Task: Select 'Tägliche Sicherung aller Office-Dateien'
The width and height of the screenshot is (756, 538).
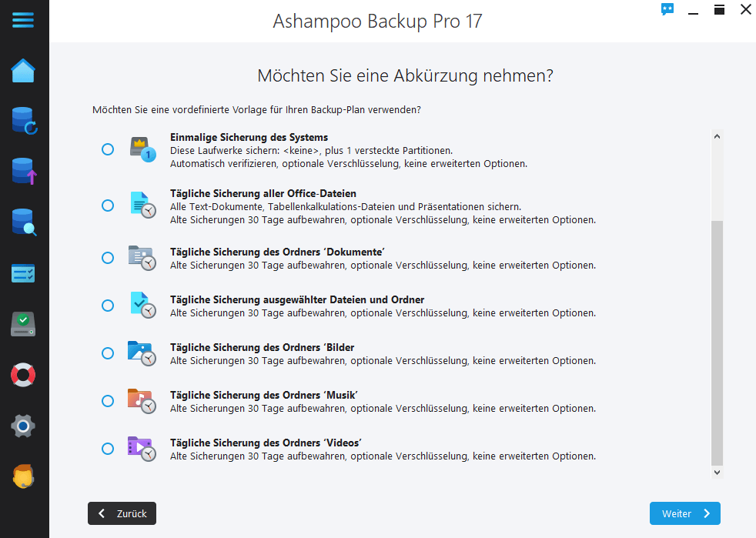Action: (108, 206)
